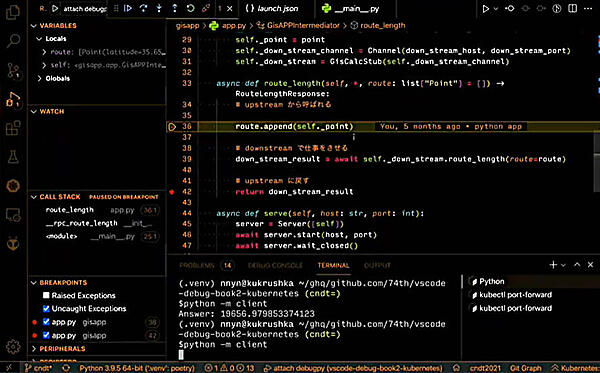
Task: Disable the app.py line 42 breakpoint
Action: [x=46, y=335]
